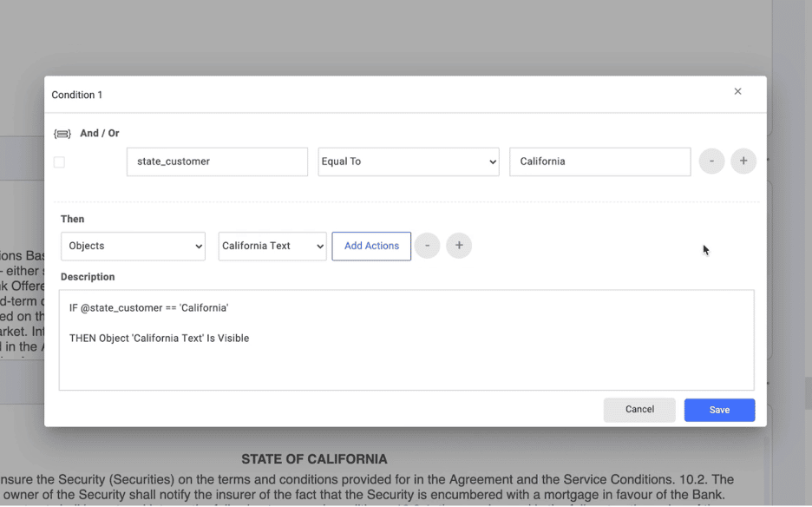Tick the checkbox beside state_customer condition
Image resolution: width=812 pixels, height=507 pixels.
(x=59, y=162)
